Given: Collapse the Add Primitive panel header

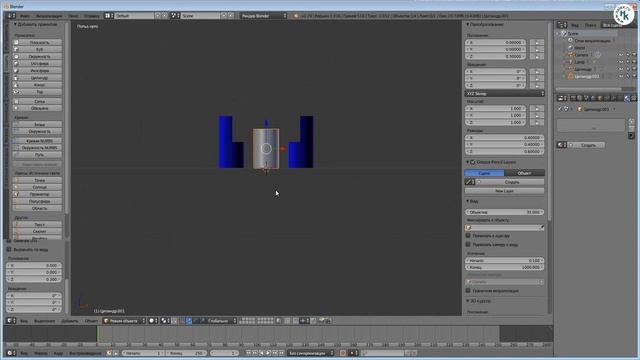Looking at the screenshot, I should click(36, 24).
